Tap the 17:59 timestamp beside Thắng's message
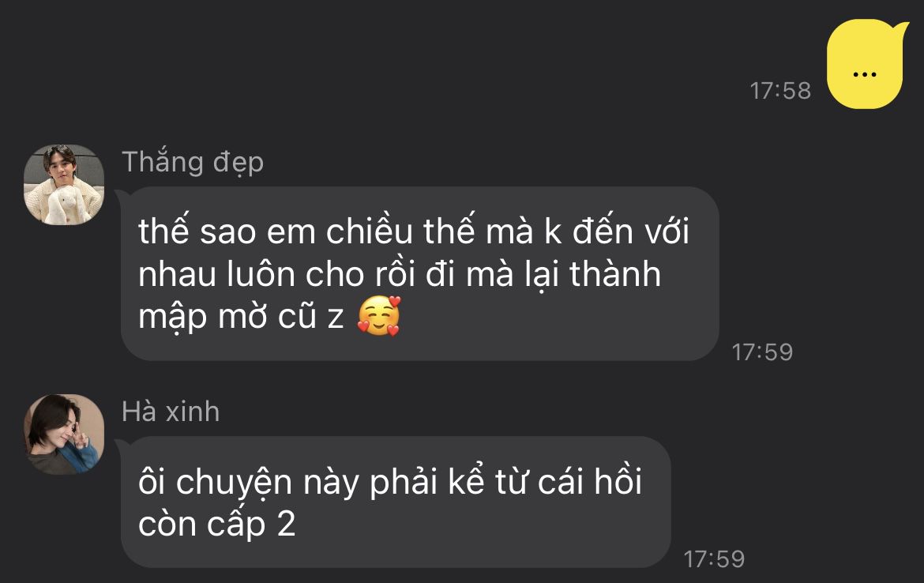This screenshot has height=583, width=924. (762, 352)
